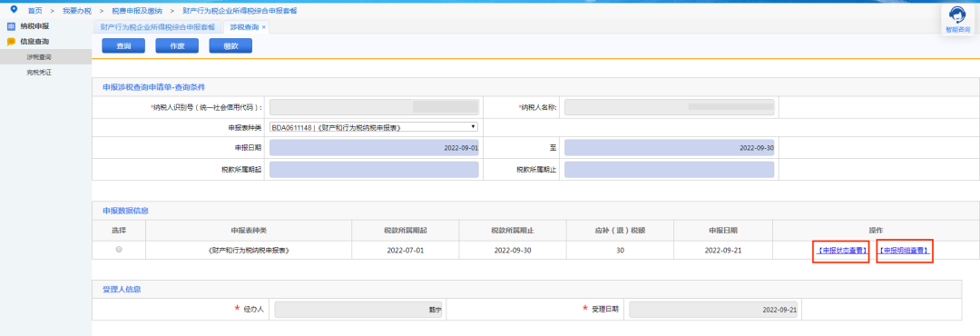Open the 申报表种类 dropdown
This screenshot has width=980, height=336.
[x=374, y=127]
